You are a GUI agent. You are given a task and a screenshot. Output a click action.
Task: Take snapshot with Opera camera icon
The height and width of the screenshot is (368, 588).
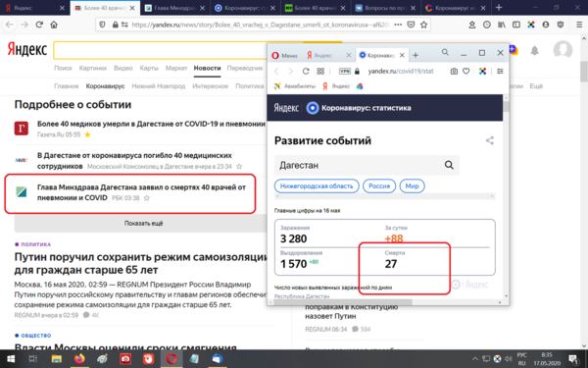[x=454, y=71]
